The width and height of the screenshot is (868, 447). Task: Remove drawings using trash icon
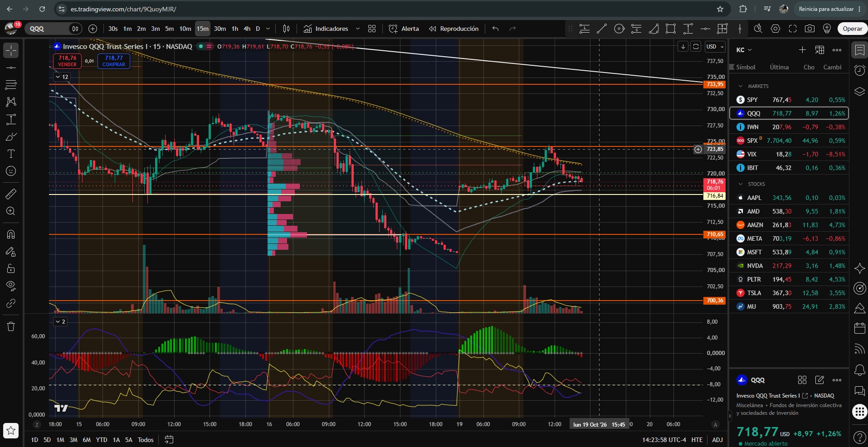pos(11,326)
